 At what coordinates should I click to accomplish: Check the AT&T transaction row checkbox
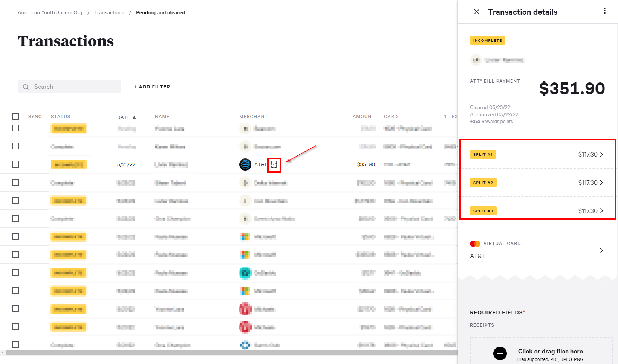tap(15, 164)
